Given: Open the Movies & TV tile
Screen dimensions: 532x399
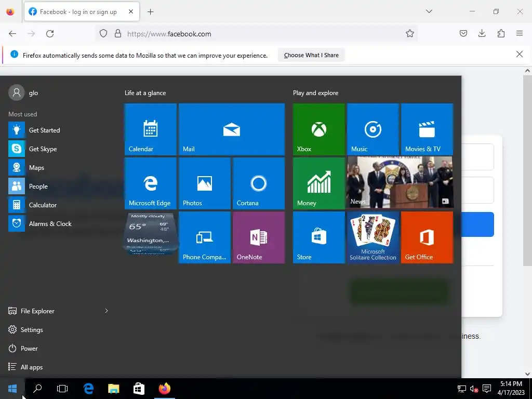Looking at the screenshot, I should tap(427, 129).
